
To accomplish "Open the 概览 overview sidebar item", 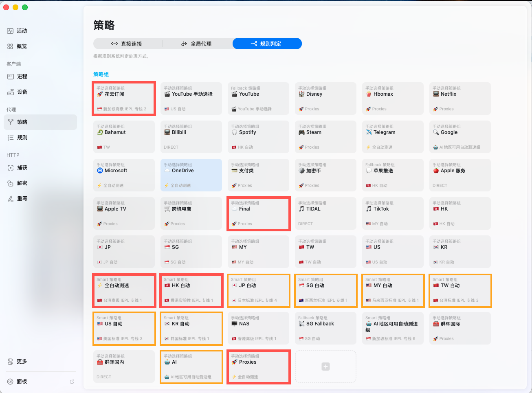I will pos(40,46).
